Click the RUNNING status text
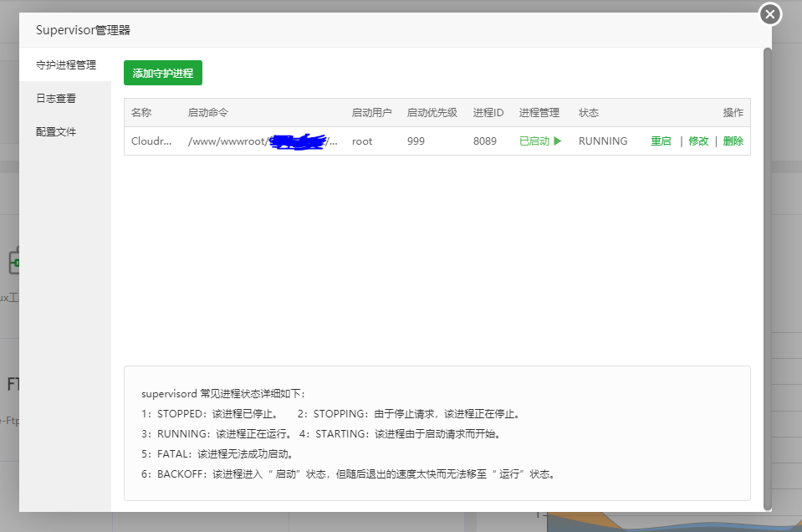 pos(602,141)
